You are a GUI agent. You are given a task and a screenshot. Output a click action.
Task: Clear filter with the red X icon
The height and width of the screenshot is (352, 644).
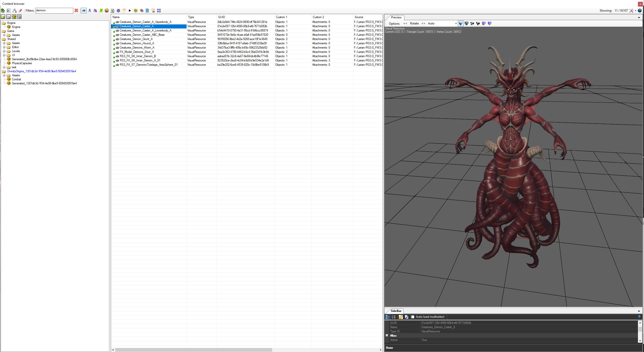click(76, 11)
